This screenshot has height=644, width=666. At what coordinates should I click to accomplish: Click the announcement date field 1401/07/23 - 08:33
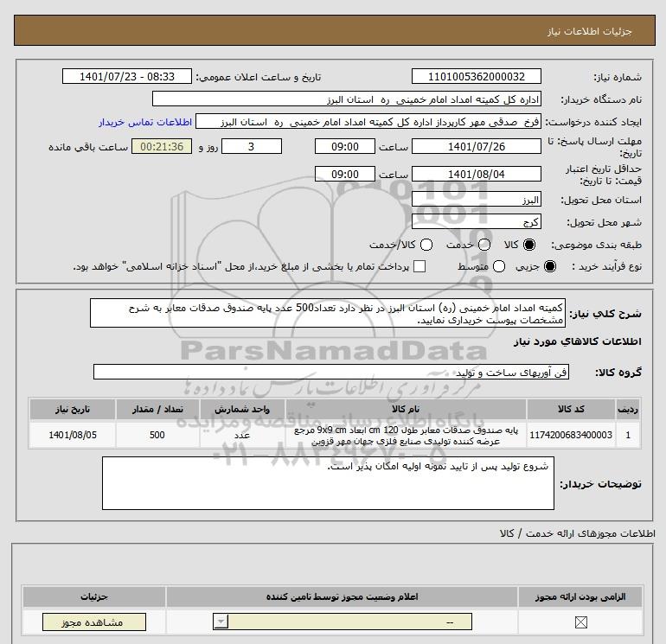click(127, 76)
